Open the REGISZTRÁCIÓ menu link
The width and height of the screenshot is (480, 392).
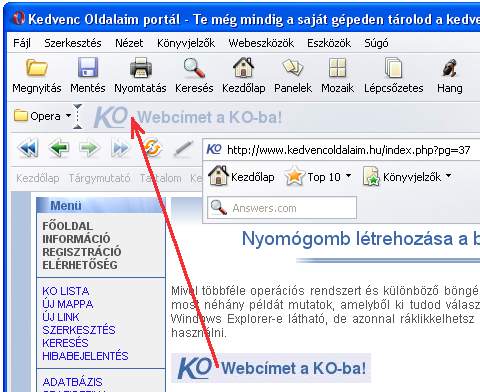tap(82, 252)
